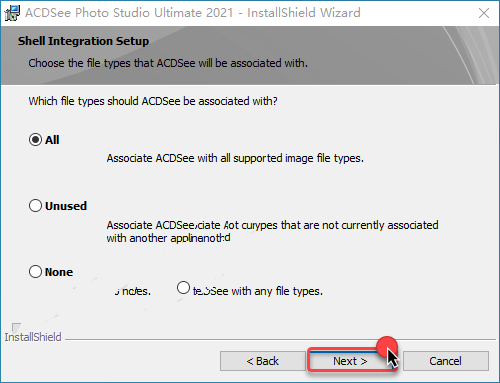Select the None radio button
Image resolution: width=500 pixels, height=383 pixels.
[35, 272]
